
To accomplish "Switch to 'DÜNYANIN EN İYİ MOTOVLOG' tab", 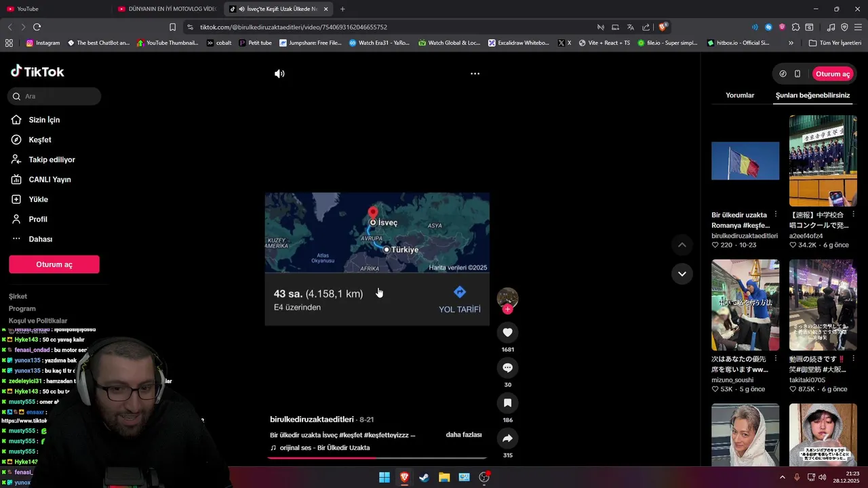I will [168, 9].
